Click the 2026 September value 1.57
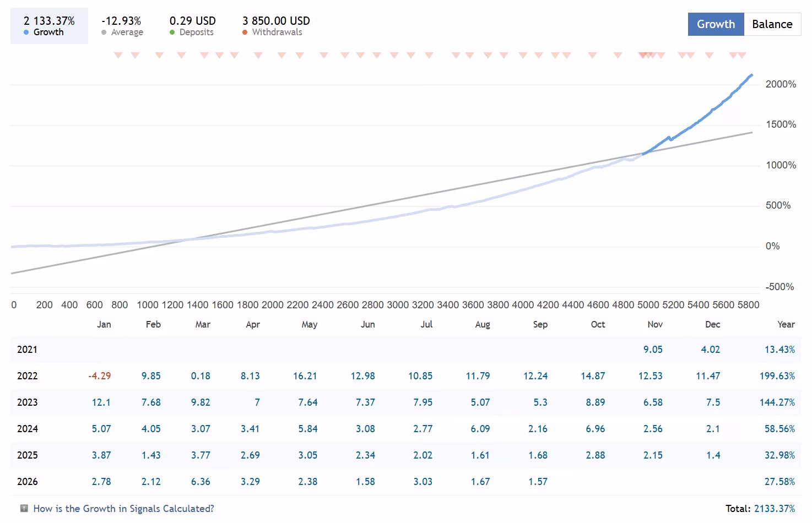Screen dimensions: 812x523 (x=538, y=482)
